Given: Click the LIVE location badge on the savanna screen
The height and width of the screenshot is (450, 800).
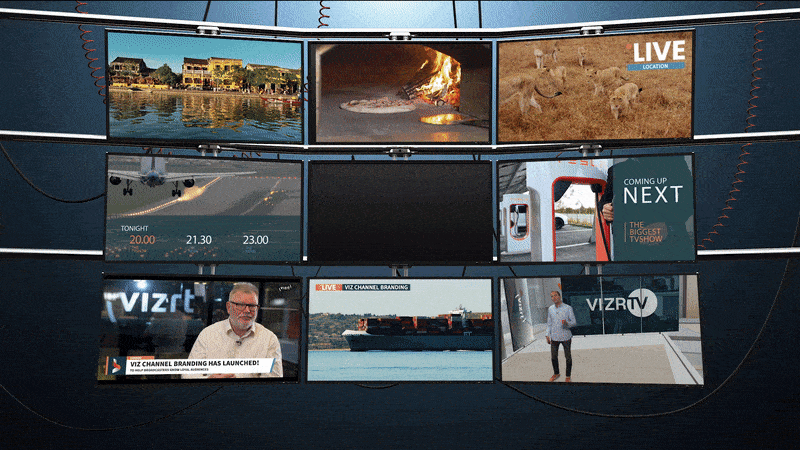Looking at the screenshot, I should [656, 54].
